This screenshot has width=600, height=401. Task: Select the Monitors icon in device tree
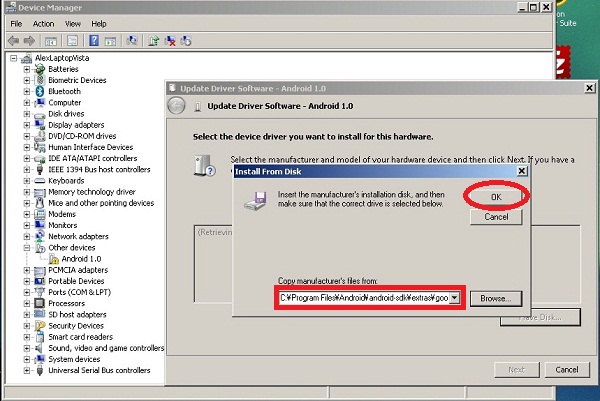coord(40,225)
